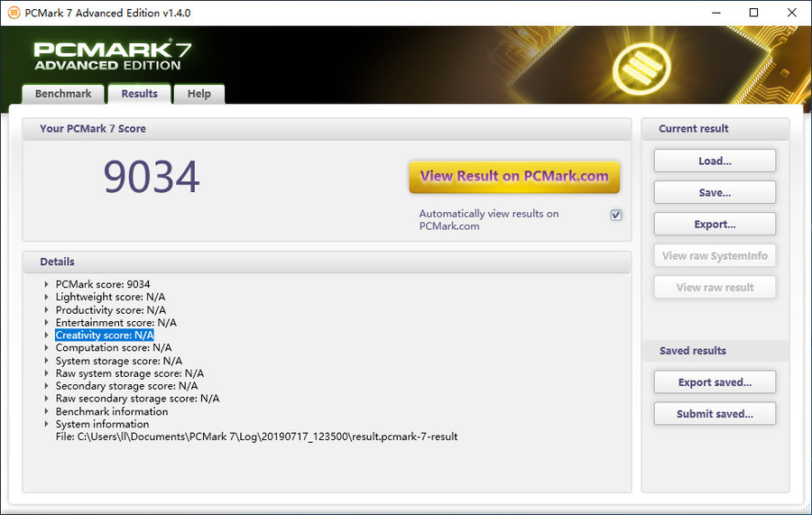
Task: Close the PCMark 7 window
Action: coord(792,13)
